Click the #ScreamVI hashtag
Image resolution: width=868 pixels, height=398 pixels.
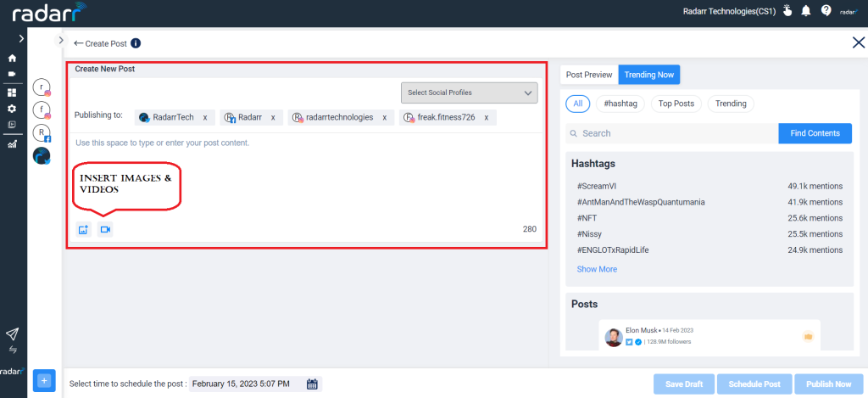(597, 186)
